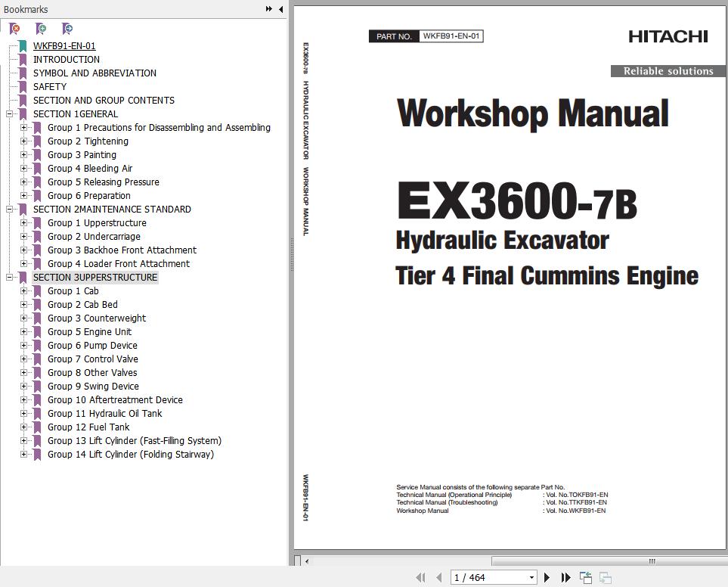Expand the bookmarks panel options arrows
Viewport: 728px width, 587px height.
269,9
